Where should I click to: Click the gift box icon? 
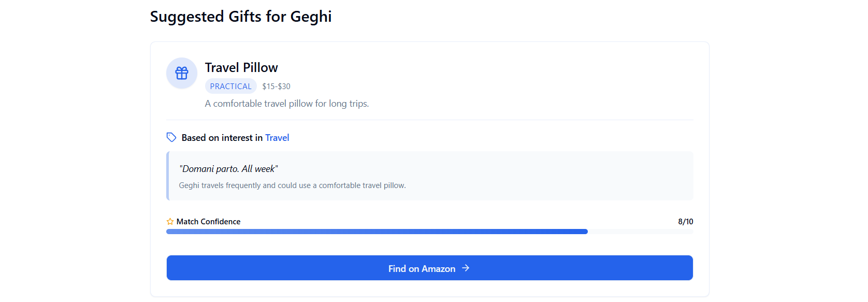[x=181, y=73]
